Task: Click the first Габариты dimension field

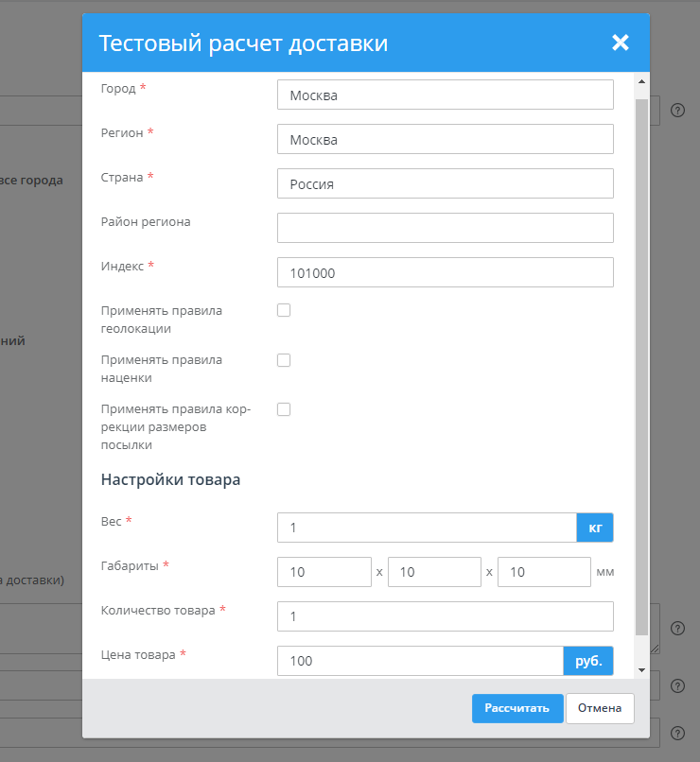Action: point(324,572)
